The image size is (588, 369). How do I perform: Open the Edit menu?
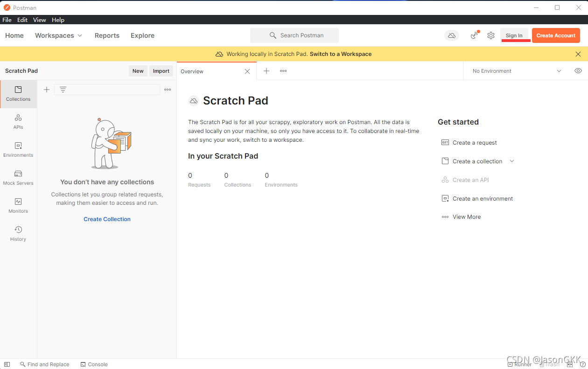(22, 20)
